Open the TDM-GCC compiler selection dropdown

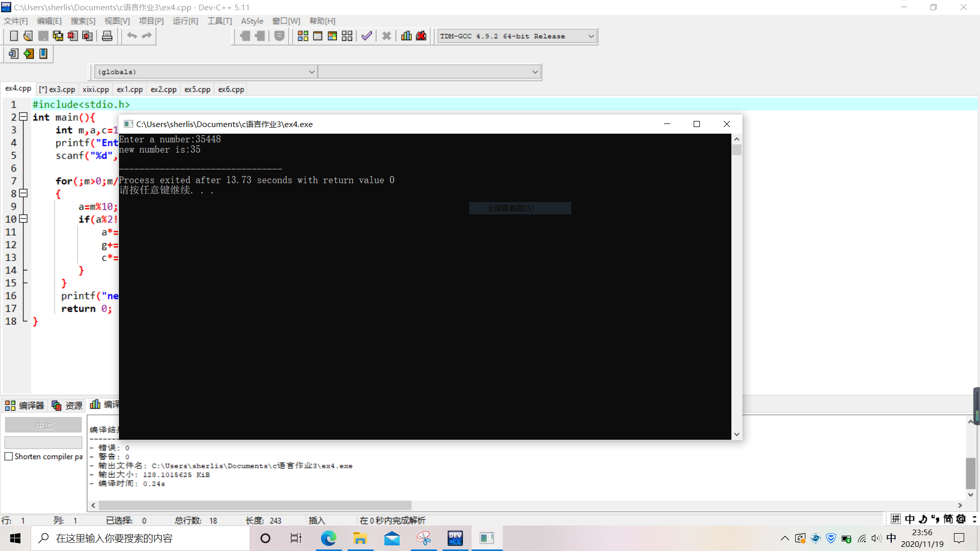[x=591, y=36]
